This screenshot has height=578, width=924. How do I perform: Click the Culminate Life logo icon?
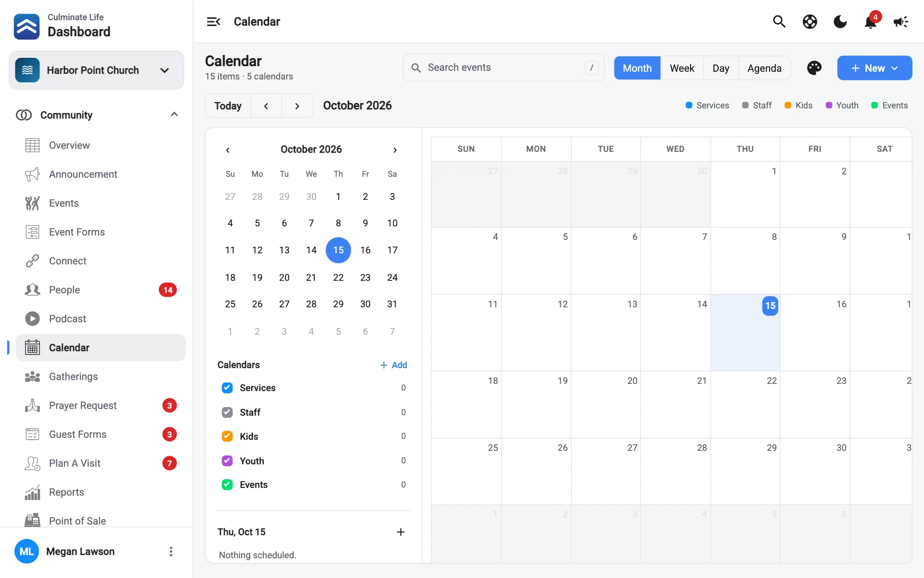[26, 26]
